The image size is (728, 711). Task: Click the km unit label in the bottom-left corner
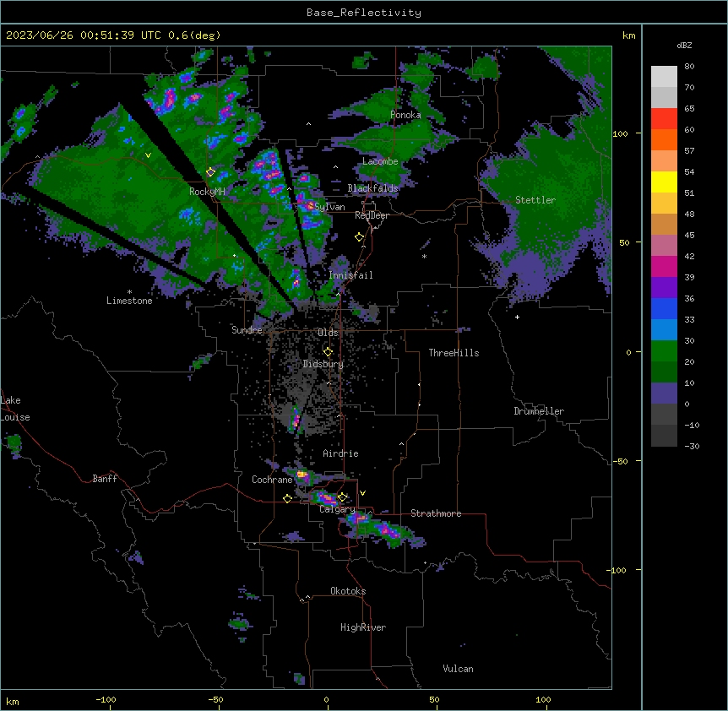coord(13,701)
